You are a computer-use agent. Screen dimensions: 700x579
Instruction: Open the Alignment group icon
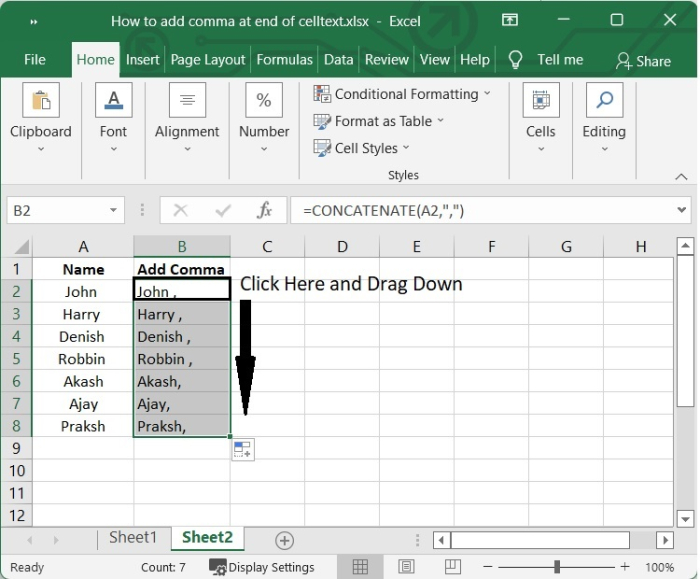coord(187,101)
